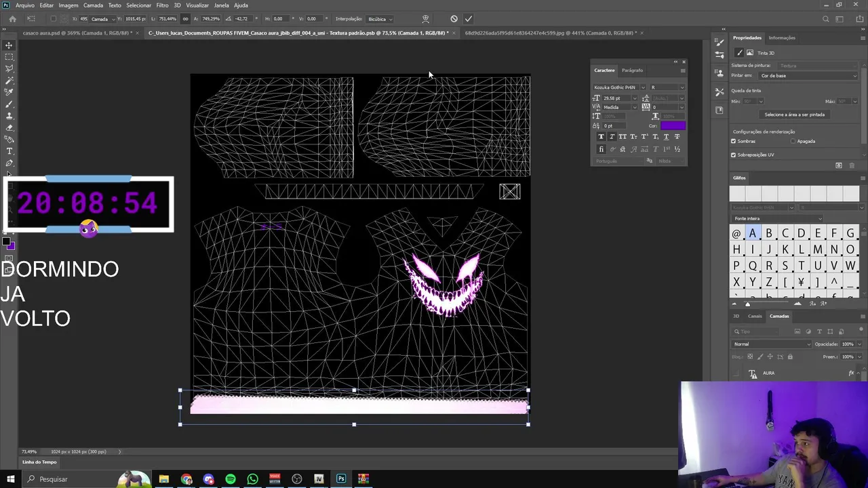
Task: Click the Windows Start button
Action: (x=10, y=479)
